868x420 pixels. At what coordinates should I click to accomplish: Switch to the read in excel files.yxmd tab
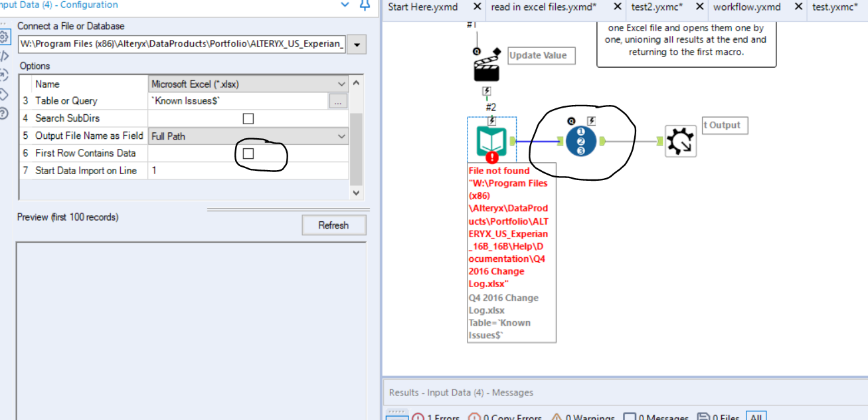click(x=544, y=7)
